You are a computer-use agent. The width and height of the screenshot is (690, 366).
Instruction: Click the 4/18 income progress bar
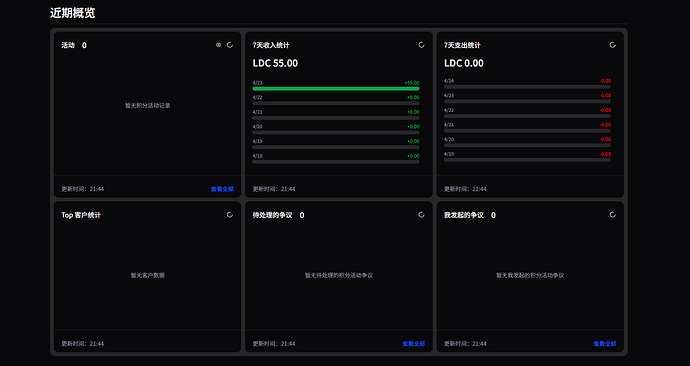point(336,162)
